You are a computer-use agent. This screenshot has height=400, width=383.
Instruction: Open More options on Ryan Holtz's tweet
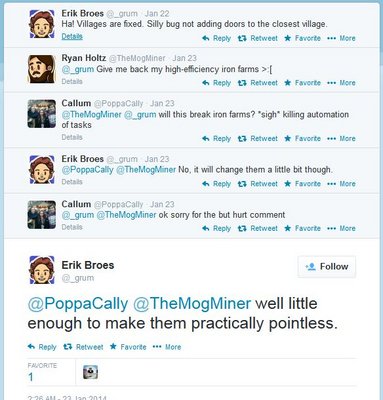point(341,83)
